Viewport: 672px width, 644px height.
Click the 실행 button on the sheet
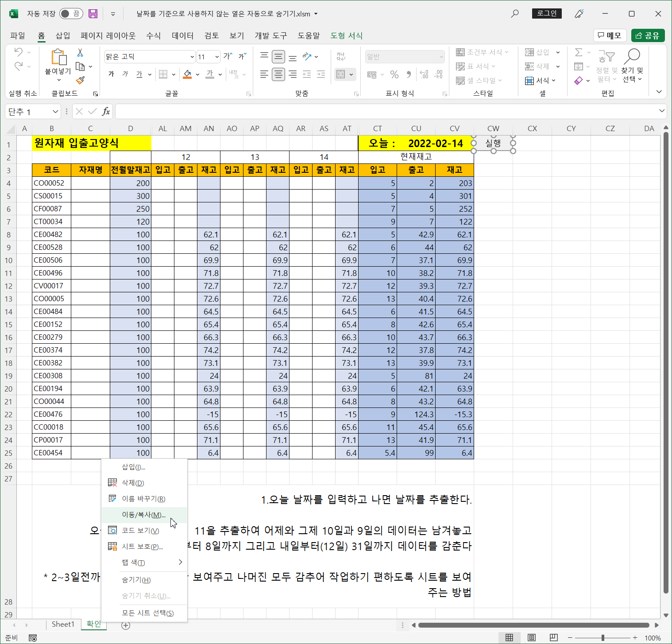493,143
